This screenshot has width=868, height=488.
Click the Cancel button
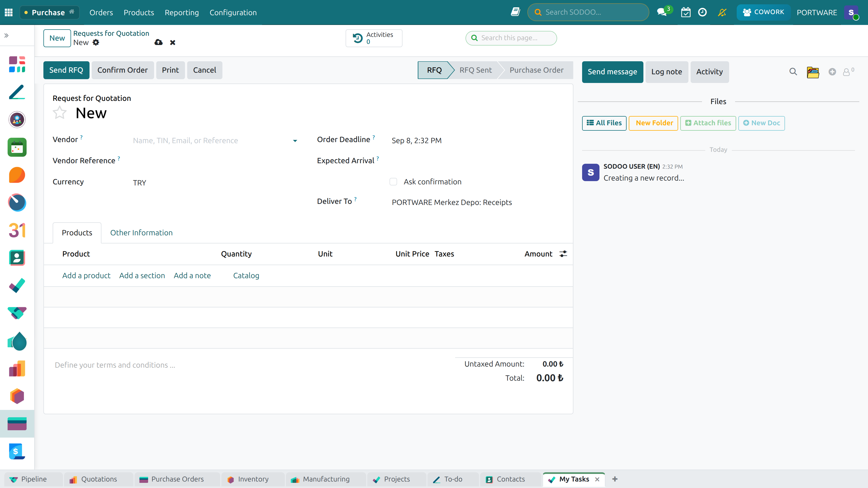pyautogui.click(x=205, y=70)
